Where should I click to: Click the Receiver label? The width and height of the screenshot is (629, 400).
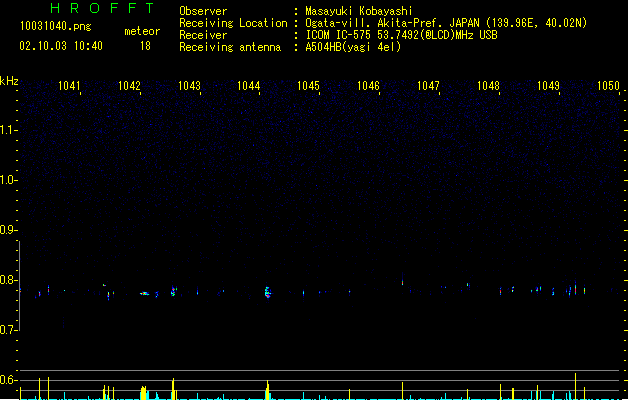point(203,35)
